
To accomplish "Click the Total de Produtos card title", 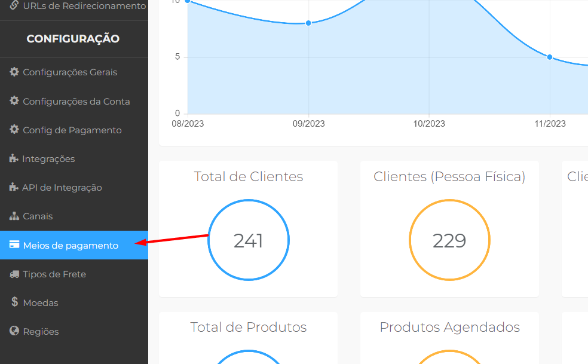I will [248, 327].
